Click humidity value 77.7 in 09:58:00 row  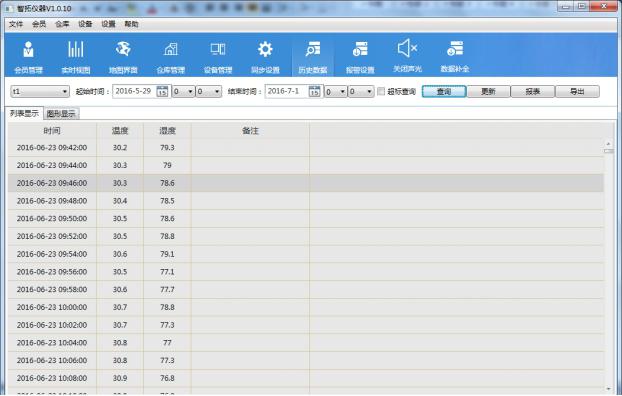coord(167,290)
